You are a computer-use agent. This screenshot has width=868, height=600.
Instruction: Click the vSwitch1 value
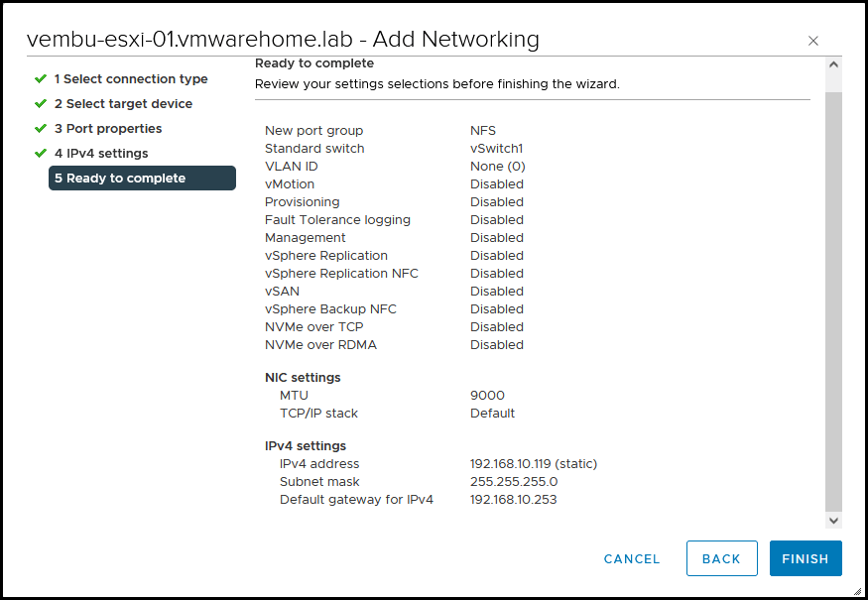497,149
